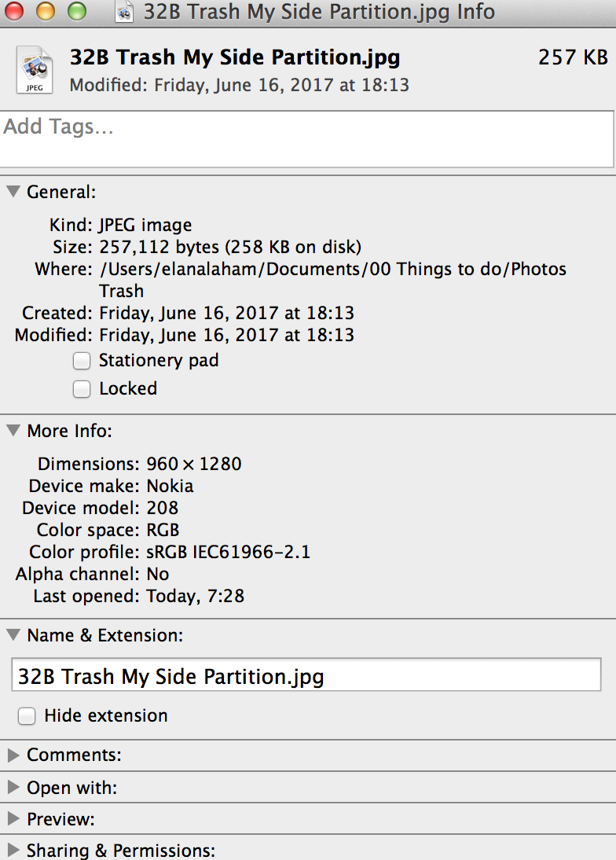Screen dimensions: 616x860
Task: Check the Locked checkbox
Action: [x=82, y=389]
